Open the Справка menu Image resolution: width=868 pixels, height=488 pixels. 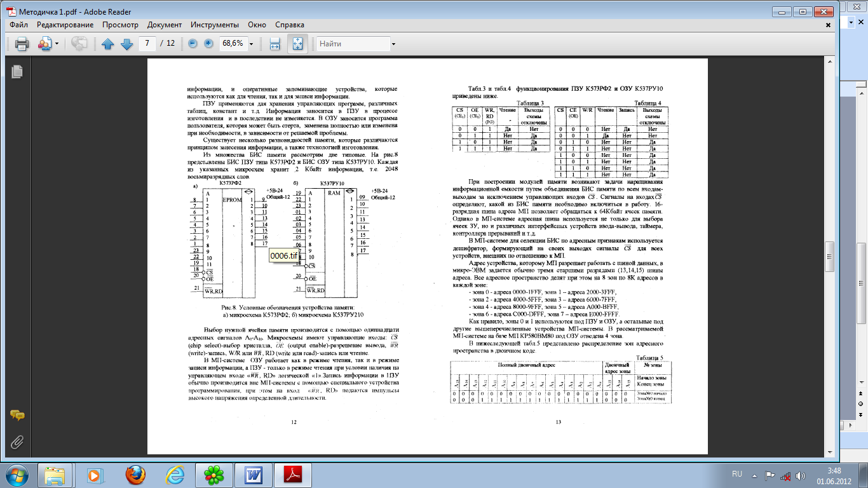pyautogui.click(x=290, y=25)
